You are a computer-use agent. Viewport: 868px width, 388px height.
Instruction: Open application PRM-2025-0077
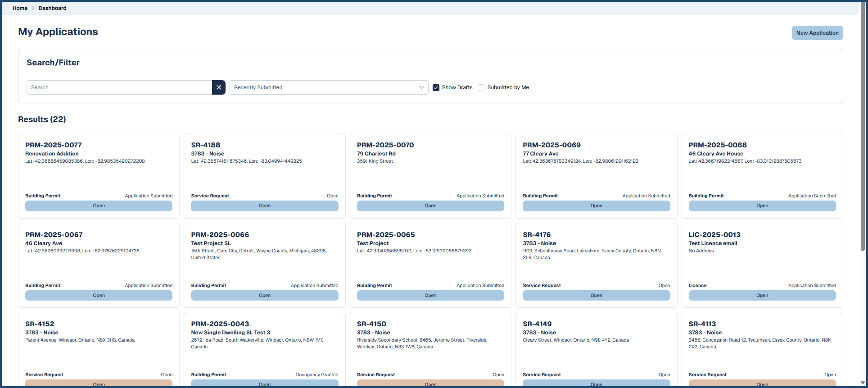(99, 206)
